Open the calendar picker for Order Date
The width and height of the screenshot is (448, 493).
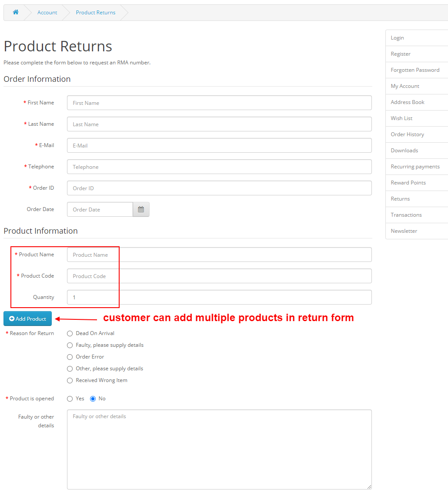141,209
